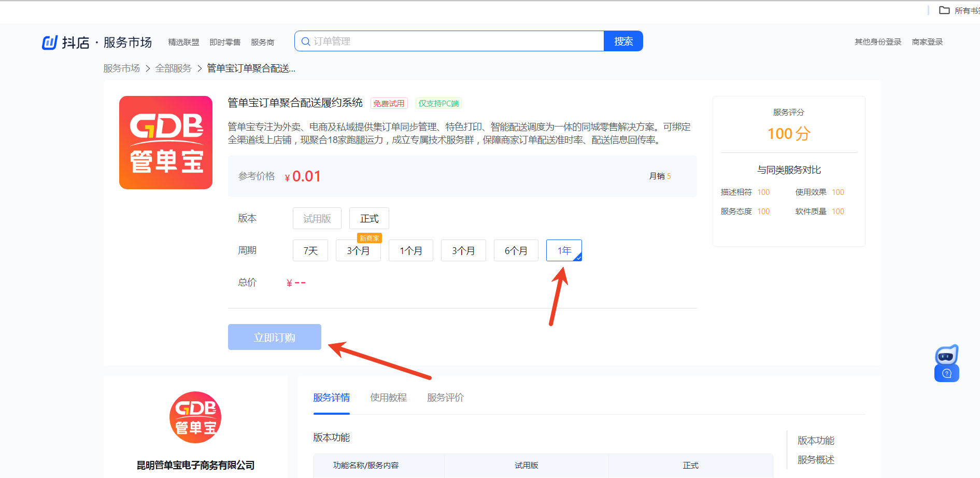Screen dimensions: 980x478
Task: Open the 商家登录 link
Action: pos(927,42)
